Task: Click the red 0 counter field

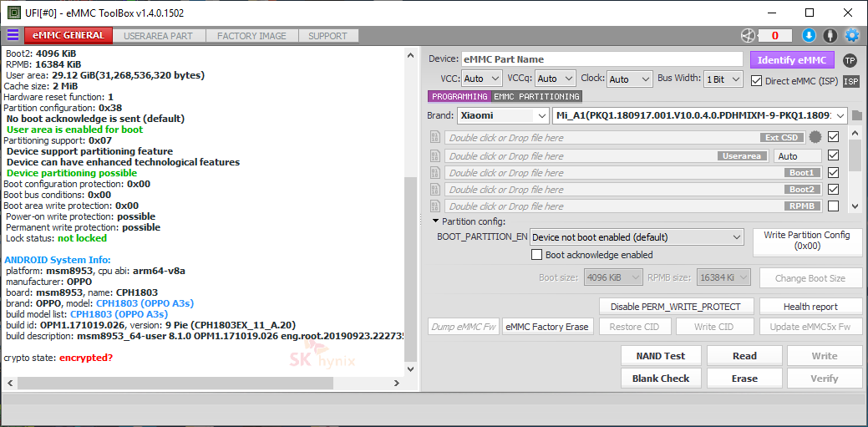Action: point(775,36)
